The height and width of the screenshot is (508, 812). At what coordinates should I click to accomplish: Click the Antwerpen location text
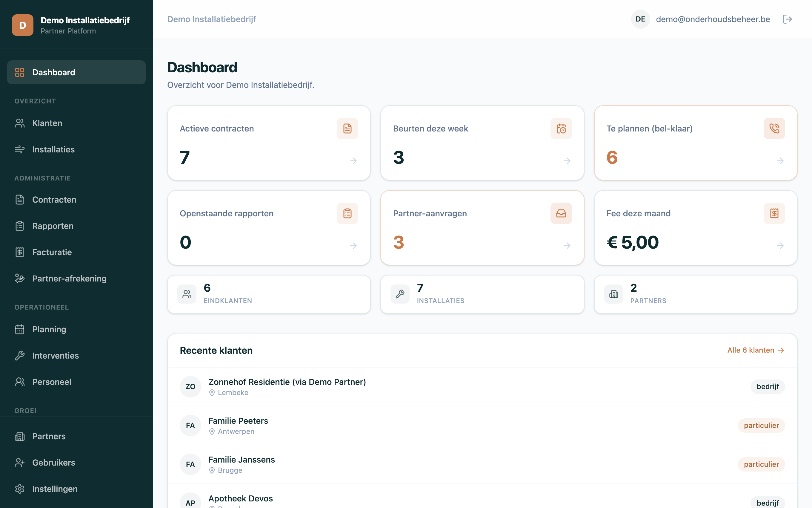236,432
